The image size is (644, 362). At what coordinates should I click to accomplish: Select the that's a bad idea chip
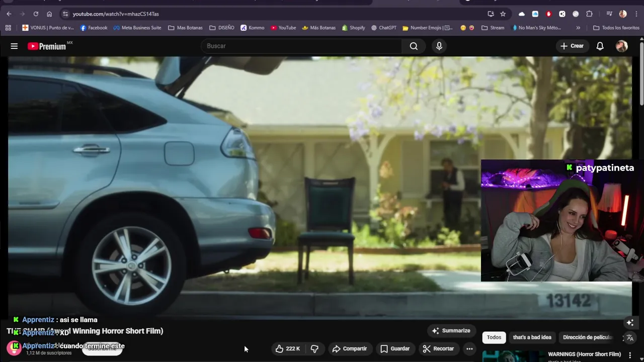532,337
